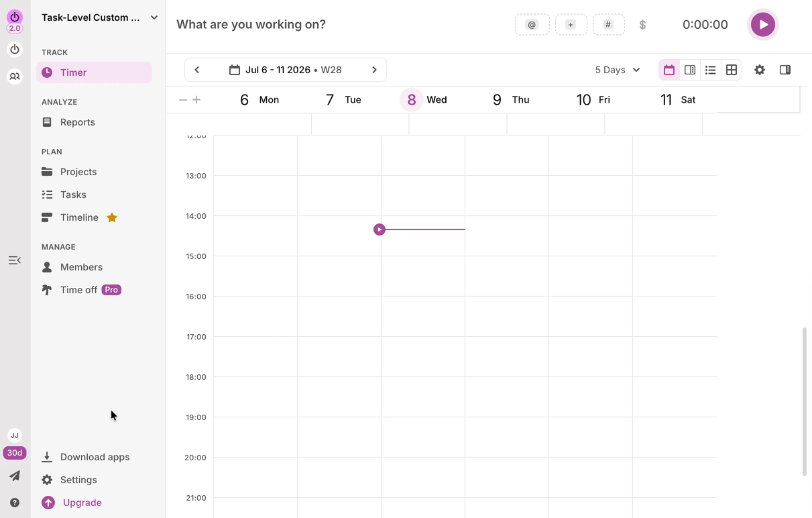
Task: Toggle the billable dollar sign
Action: 642,25
